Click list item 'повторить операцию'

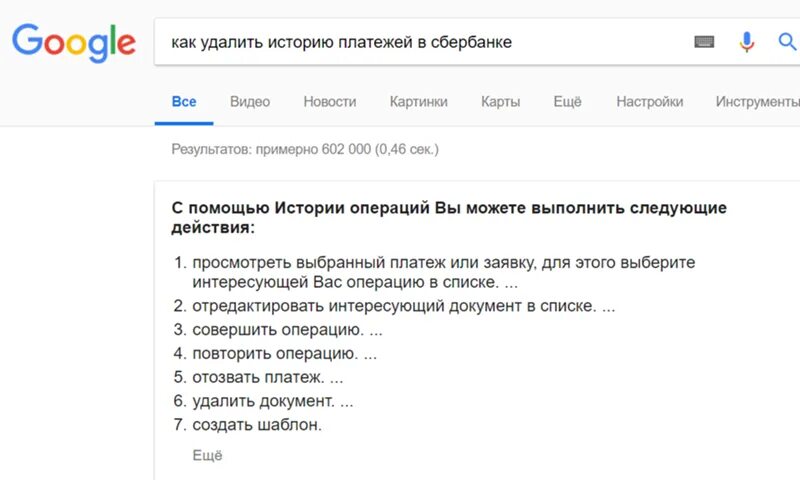pyautogui.click(x=275, y=353)
